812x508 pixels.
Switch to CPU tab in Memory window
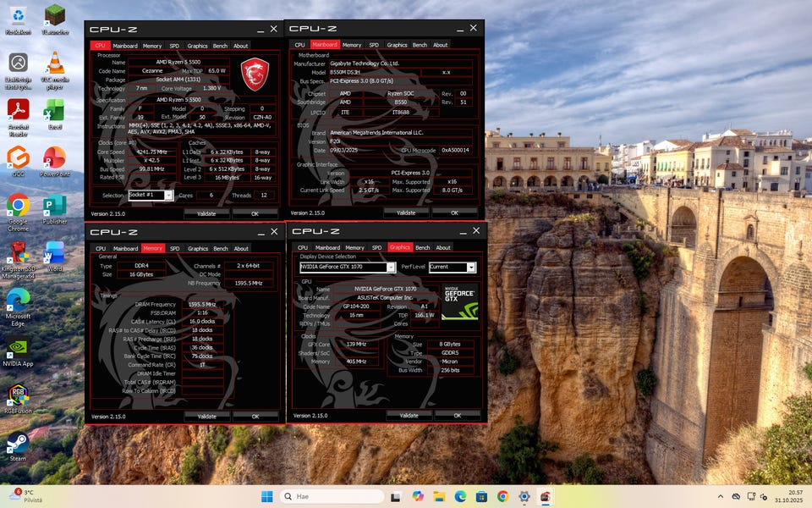101,248
